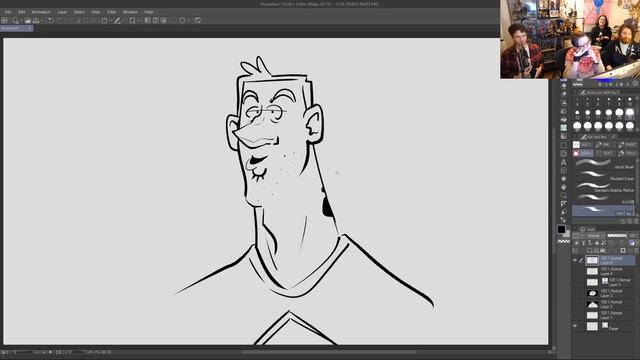The image size is (640, 360).
Task: Select Layer 3 in the layer list
Action: pyautogui.click(x=610, y=293)
